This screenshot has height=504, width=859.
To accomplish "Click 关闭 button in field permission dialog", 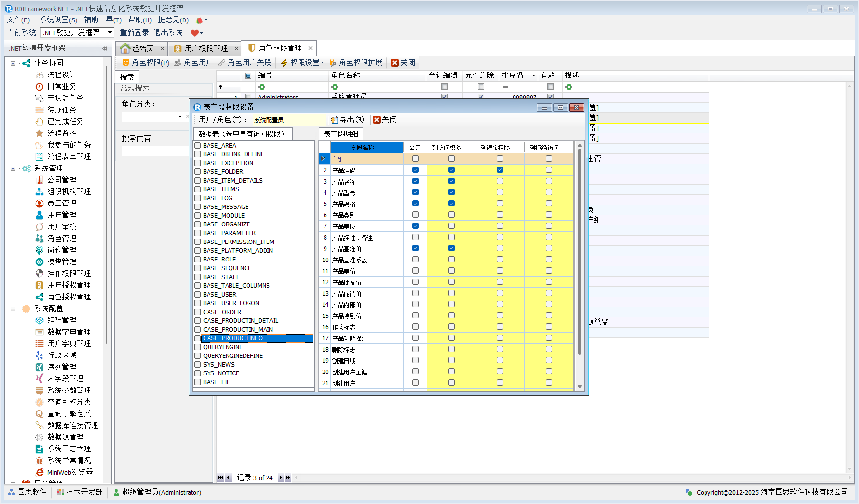I will 384,120.
